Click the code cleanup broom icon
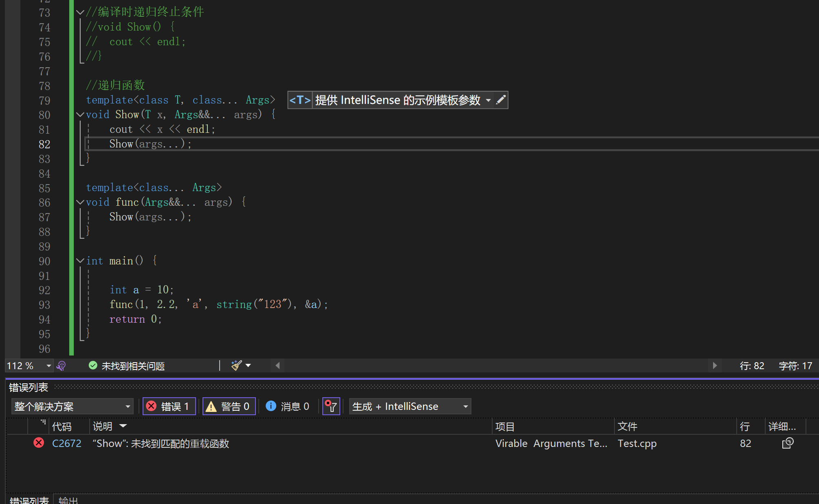 237,365
